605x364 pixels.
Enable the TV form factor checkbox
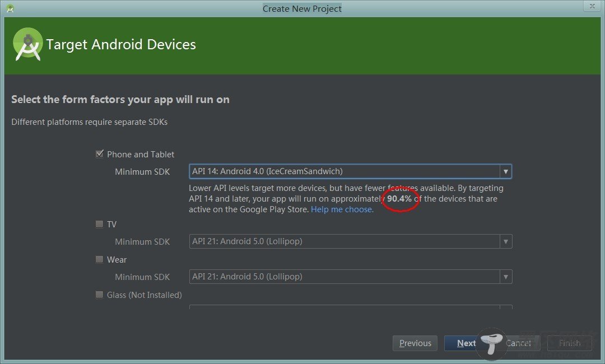(x=100, y=224)
